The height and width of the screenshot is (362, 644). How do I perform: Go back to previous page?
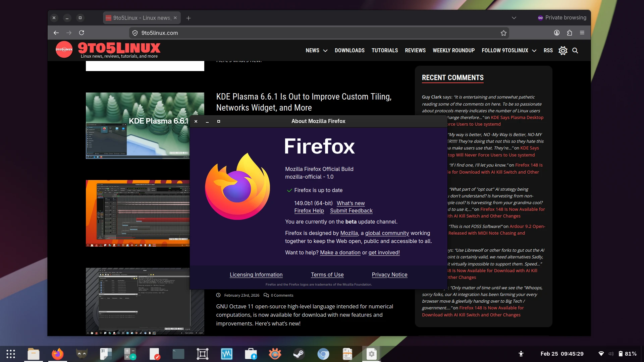coord(56,33)
